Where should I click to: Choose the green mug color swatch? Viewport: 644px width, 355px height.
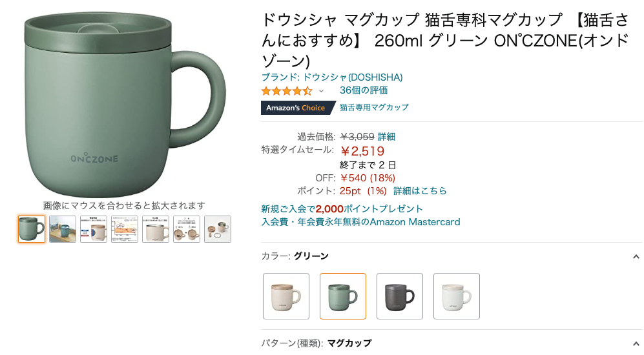coord(343,296)
